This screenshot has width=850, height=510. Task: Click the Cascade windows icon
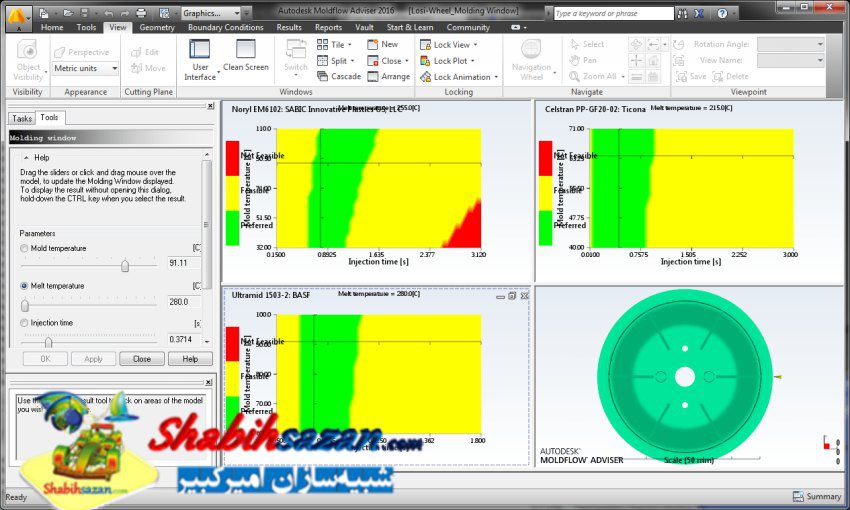tap(323, 76)
